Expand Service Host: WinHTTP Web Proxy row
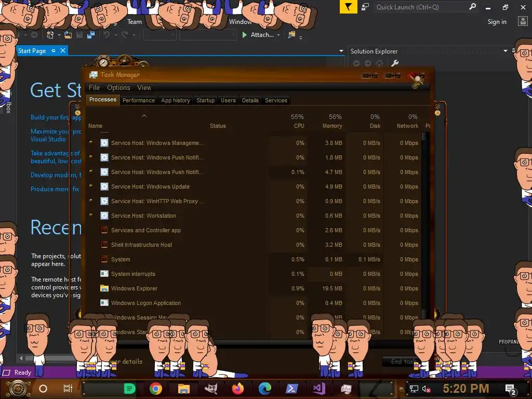Viewport: 532px width, 399px height. 90,201
